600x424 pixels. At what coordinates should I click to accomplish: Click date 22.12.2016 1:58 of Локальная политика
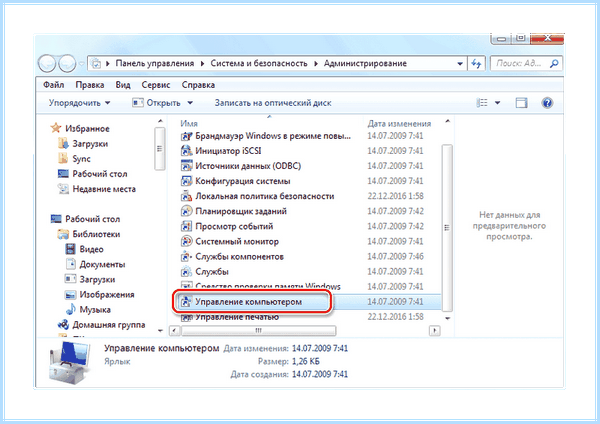point(395,196)
